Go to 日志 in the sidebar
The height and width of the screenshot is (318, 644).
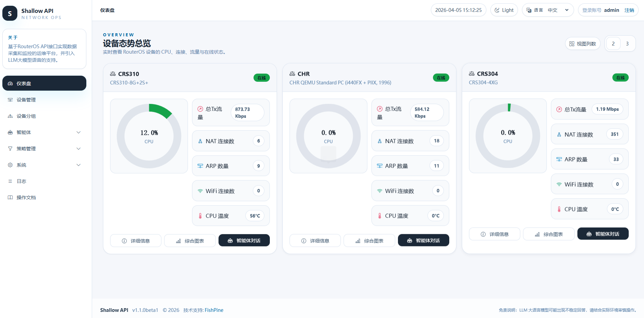tap(21, 181)
